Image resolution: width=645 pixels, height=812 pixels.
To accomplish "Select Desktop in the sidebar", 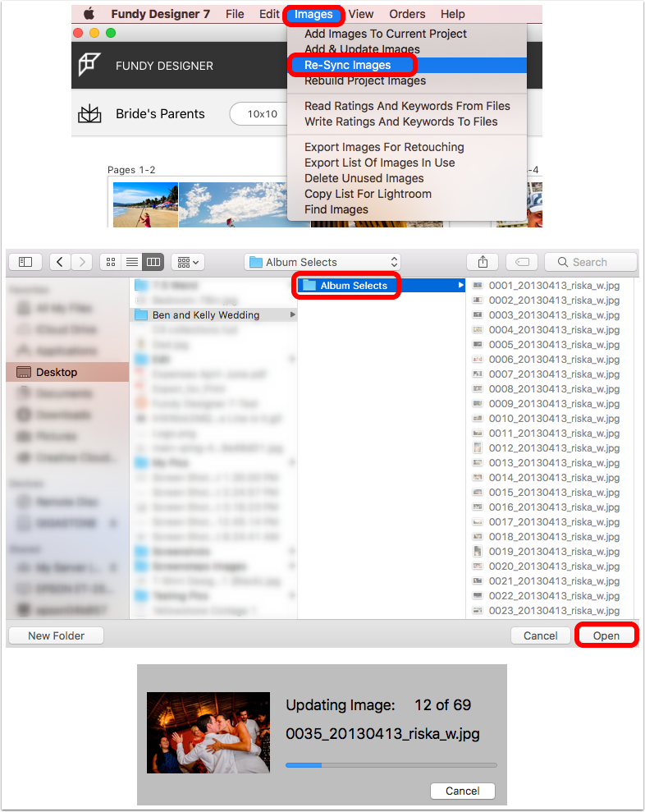I will pyautogui.click(x=67, y=372).
